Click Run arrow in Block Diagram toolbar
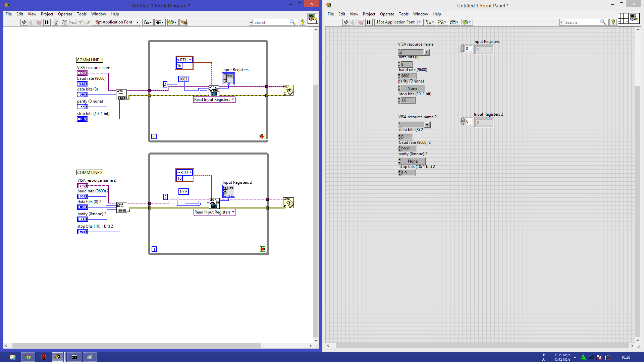Viewport: 644px width, 362px height. pyautogui.click(x=24, y=22)
